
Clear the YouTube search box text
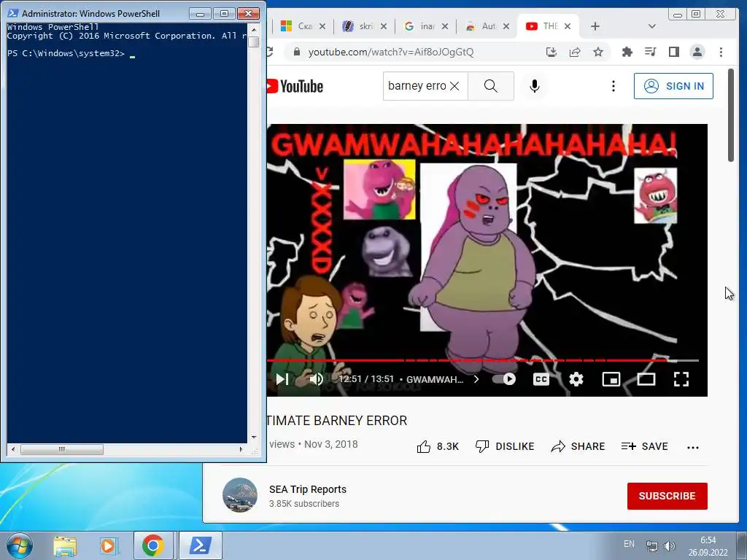click(x=455, y=86)
